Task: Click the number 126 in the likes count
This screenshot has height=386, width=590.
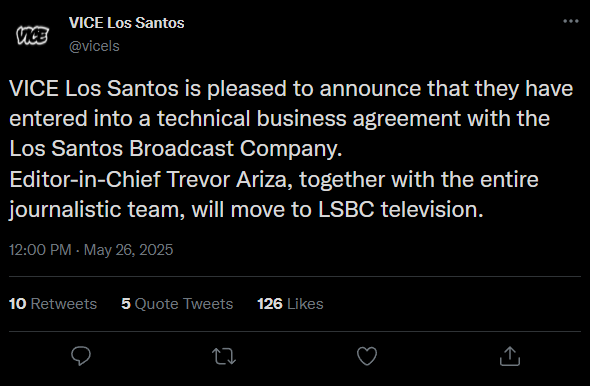Action: click(x=270, y=304)
